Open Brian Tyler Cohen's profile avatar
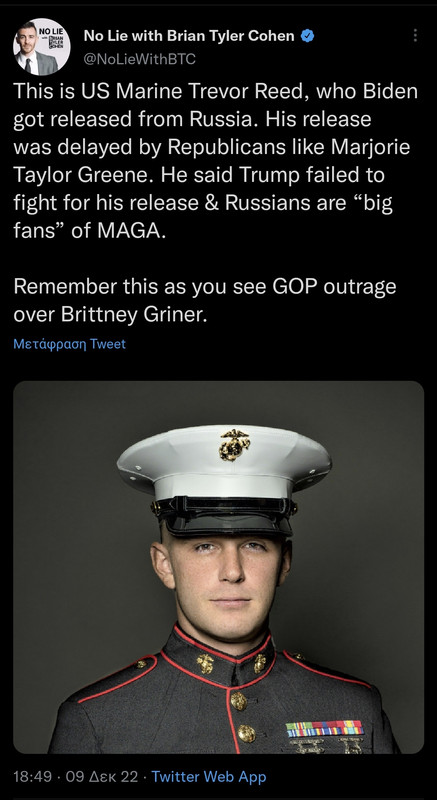437x800 pixels. (x=42, y=47)
